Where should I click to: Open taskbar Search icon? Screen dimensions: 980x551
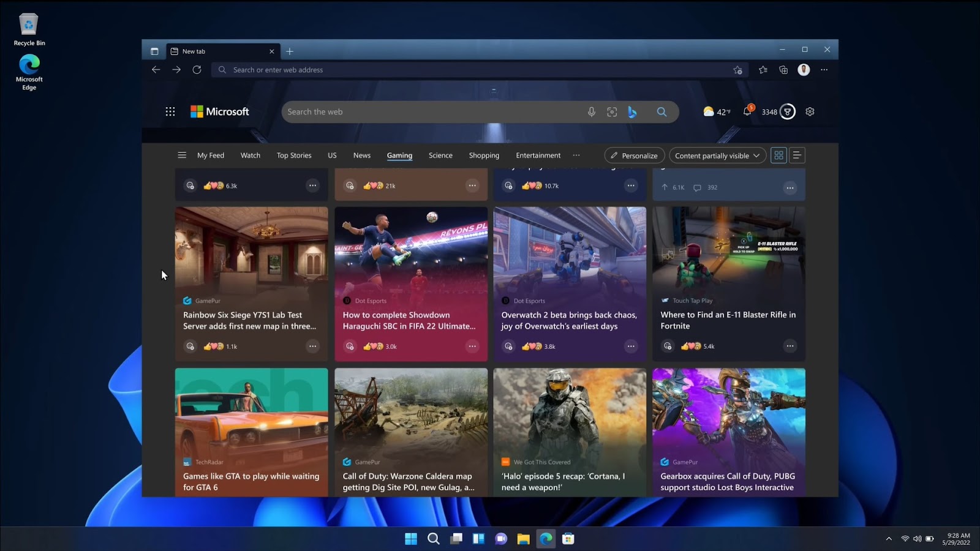click(x=434, y=539)
